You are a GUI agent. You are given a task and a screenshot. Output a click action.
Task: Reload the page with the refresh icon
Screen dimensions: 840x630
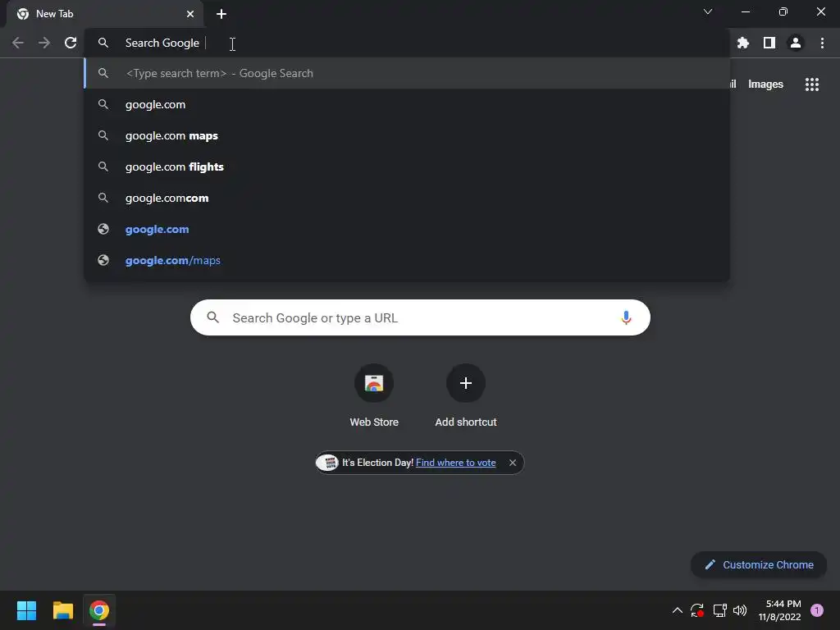point(71,43)
